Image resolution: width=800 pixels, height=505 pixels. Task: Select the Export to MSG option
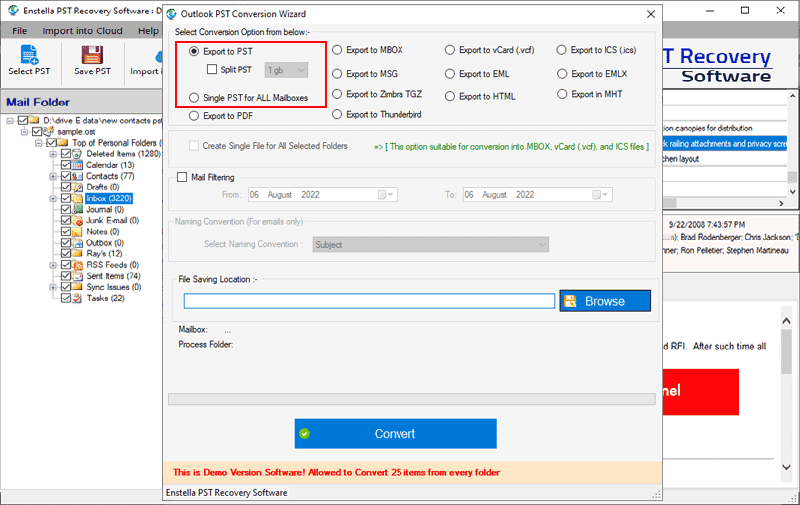coord(337,74)
